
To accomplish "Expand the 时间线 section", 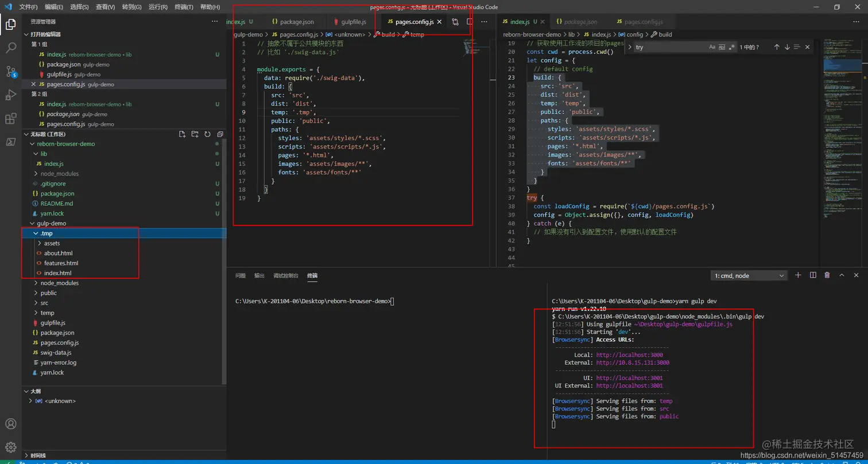I will tap(38, 455).
